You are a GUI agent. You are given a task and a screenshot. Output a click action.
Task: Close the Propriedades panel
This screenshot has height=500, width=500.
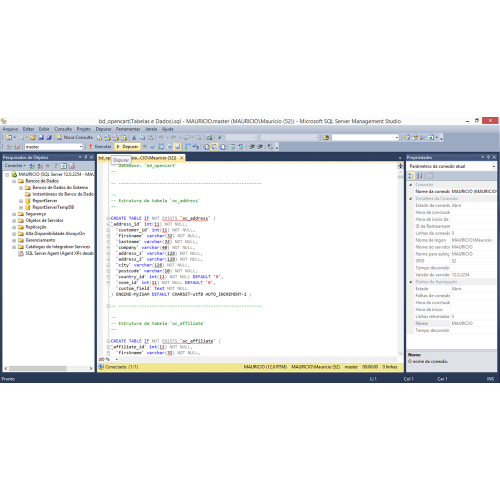pos(494,157)
